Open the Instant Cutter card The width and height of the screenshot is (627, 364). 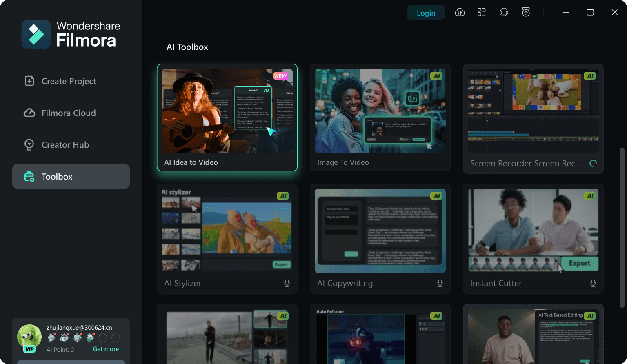533,239
